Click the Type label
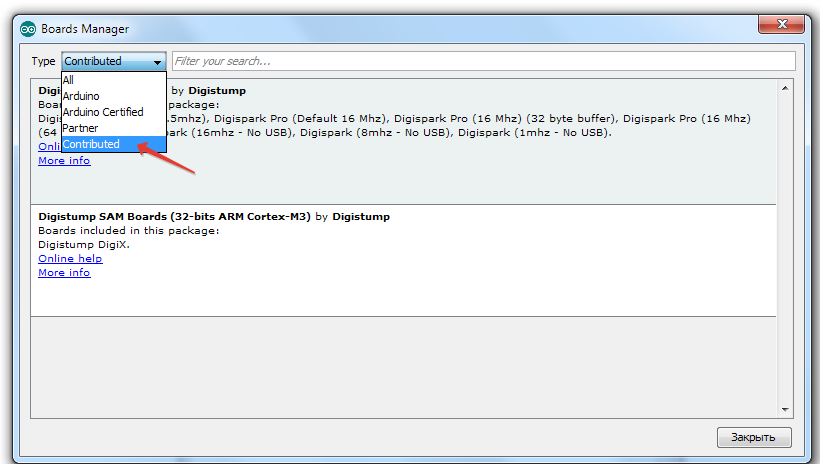This screenshot has width=820, height=464. pos(43,61)
